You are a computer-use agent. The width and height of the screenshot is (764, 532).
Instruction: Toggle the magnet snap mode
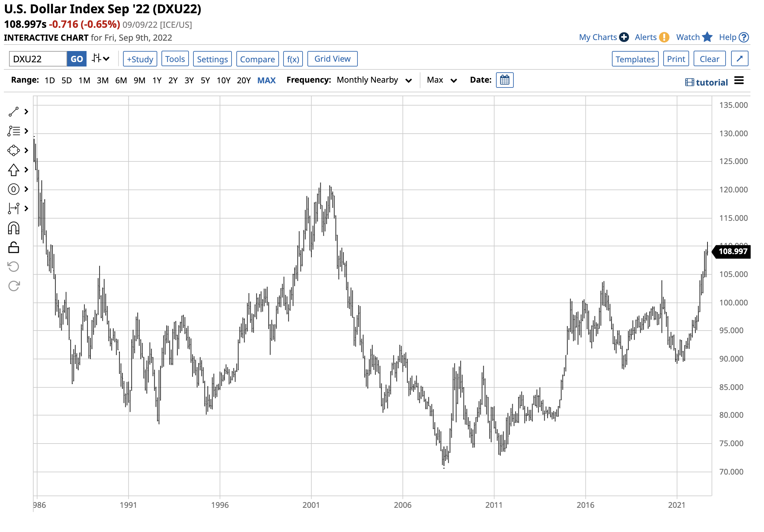14,229
